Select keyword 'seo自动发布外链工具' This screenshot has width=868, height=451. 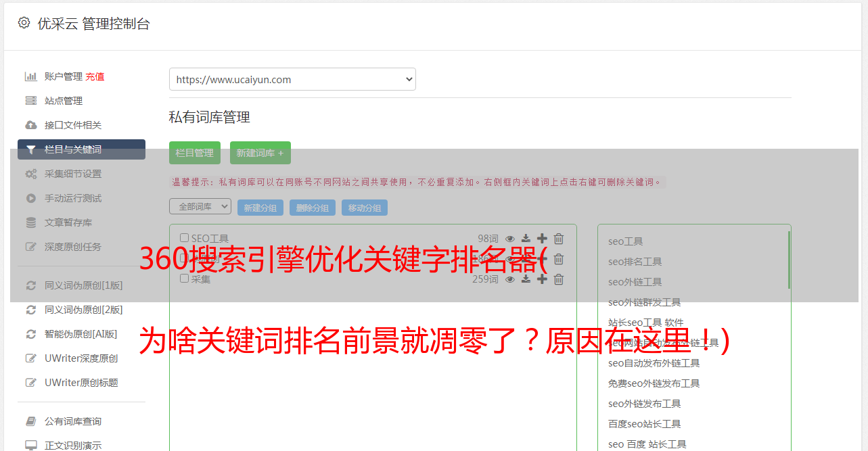(654, 363)
